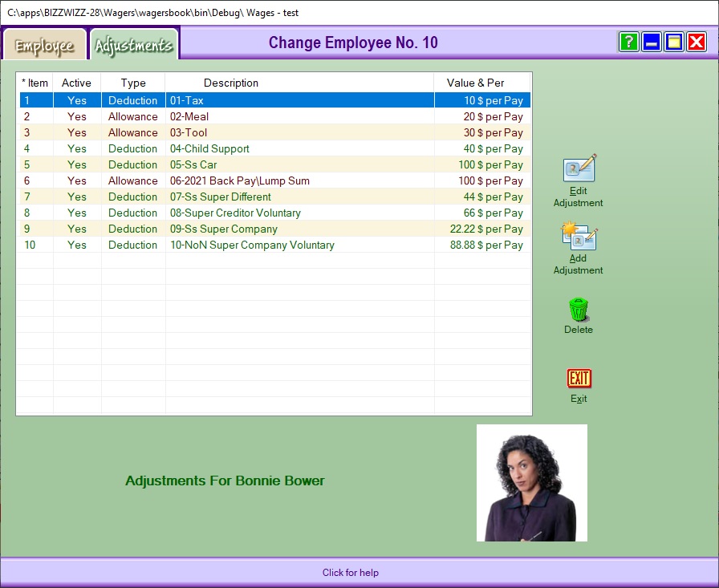Click the Description column header
The height and width of the screenshot is (588, 719).
coord(300,83)
